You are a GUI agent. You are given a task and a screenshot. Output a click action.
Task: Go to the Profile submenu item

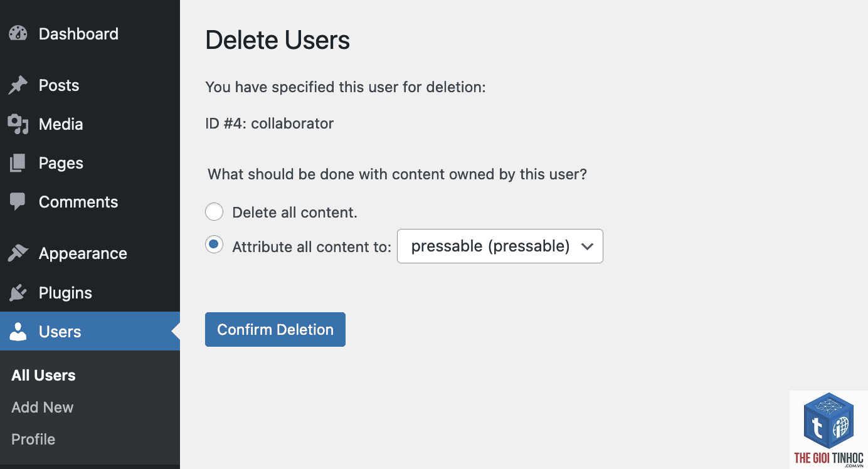coord(33,440)
